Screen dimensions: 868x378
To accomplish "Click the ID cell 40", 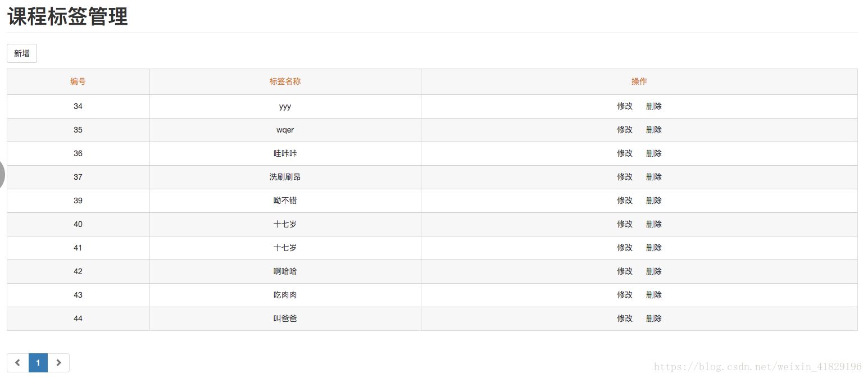I will 78,224.
